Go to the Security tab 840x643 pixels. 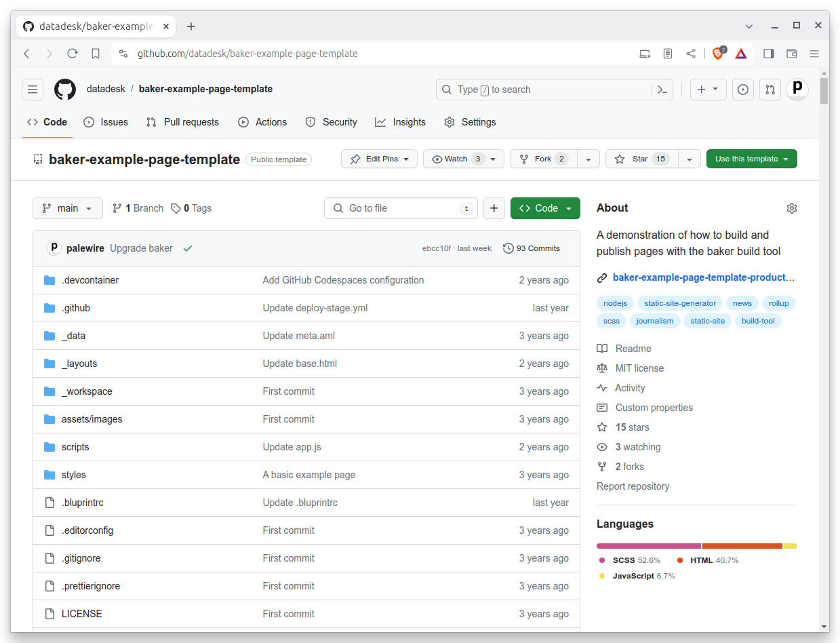331,122
